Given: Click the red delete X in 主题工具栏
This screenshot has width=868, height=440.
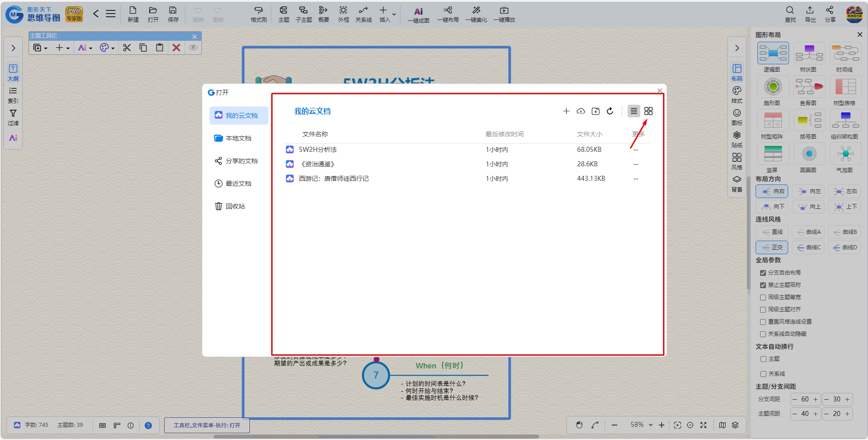Looking at the screenshot, I should [x=176, y=48].
